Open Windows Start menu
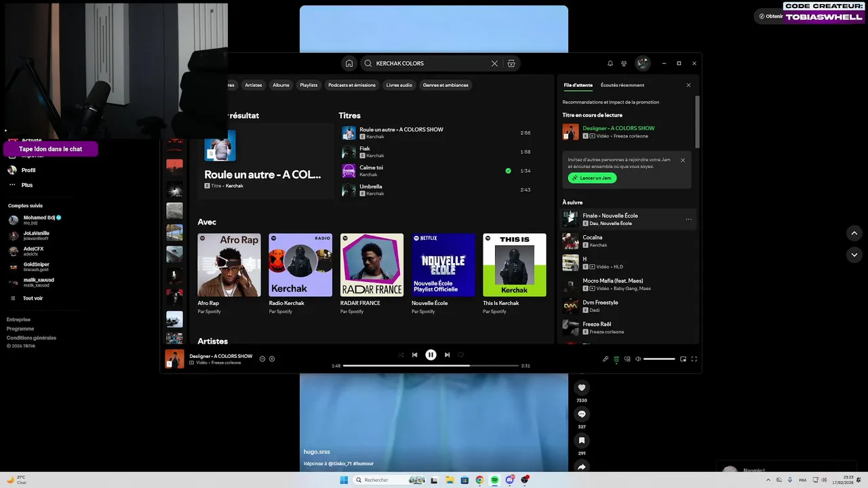 pos(344,480)
